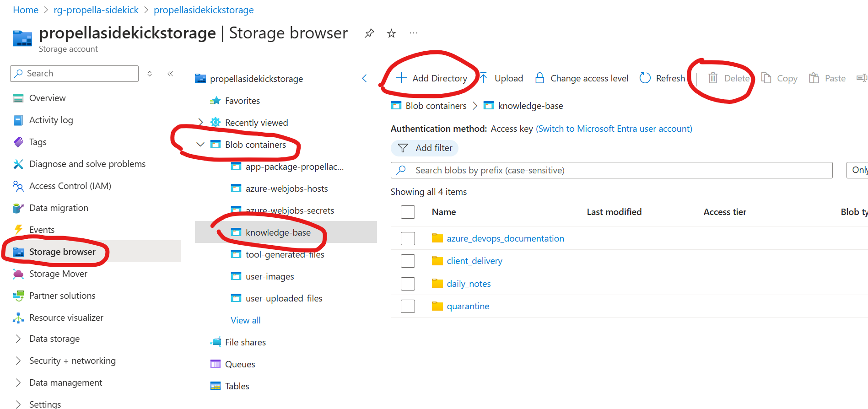Focus the sidebar Search box
868x409 pixels.
[x=74, y=74]
